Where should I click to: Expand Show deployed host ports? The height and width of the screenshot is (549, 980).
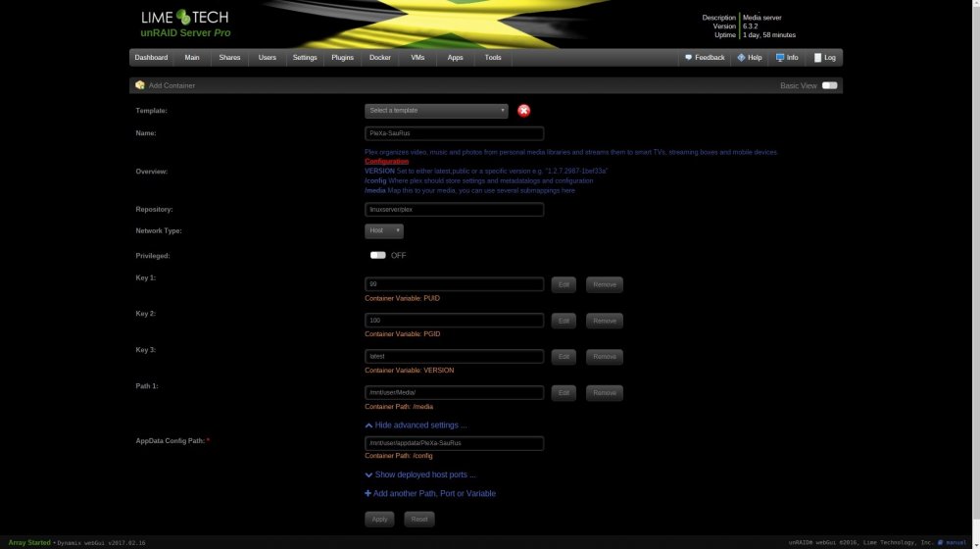click(x=420, y=474)
